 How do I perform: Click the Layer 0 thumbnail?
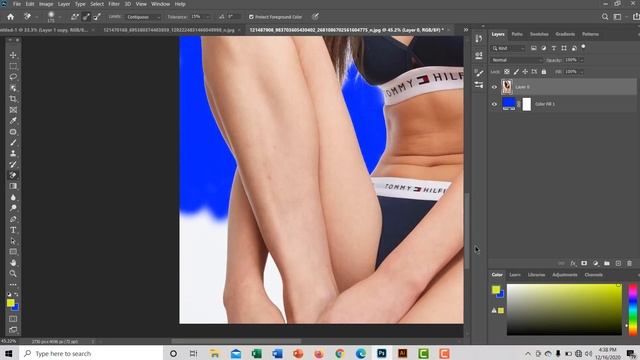pos(507,87)
